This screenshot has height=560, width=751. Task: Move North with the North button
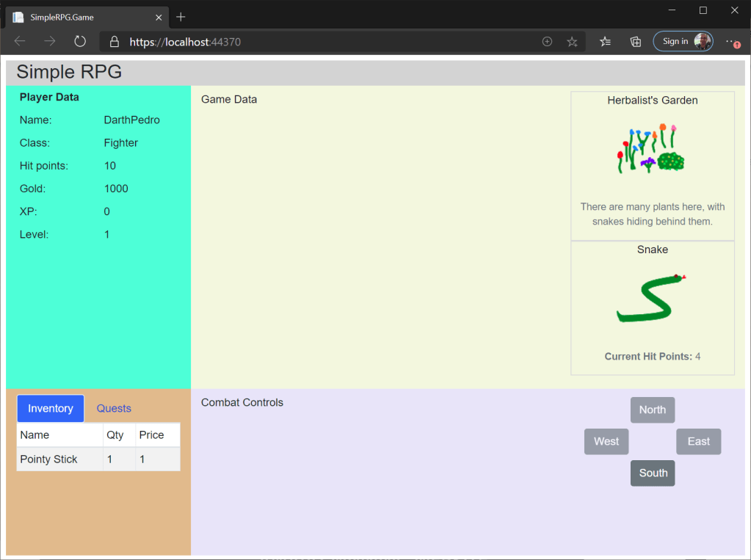click(652, 410)
